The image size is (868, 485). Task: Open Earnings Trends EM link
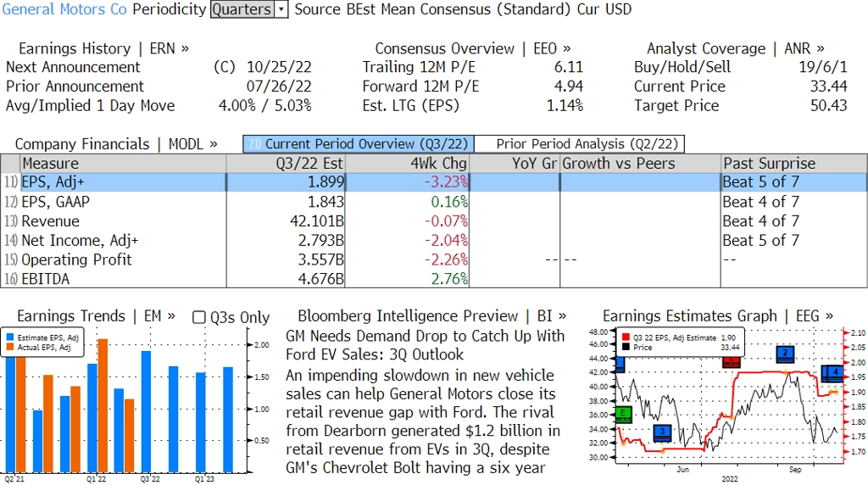97,316
